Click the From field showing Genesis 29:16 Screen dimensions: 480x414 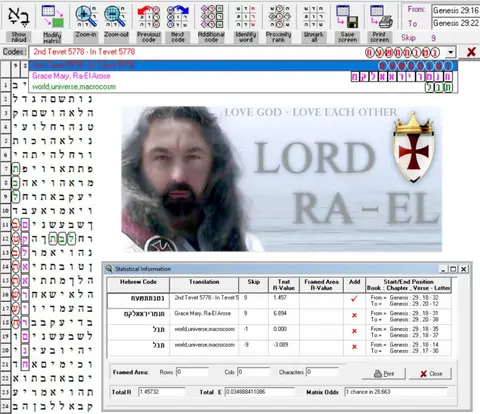pyautogui.click(x=456, y=10)
